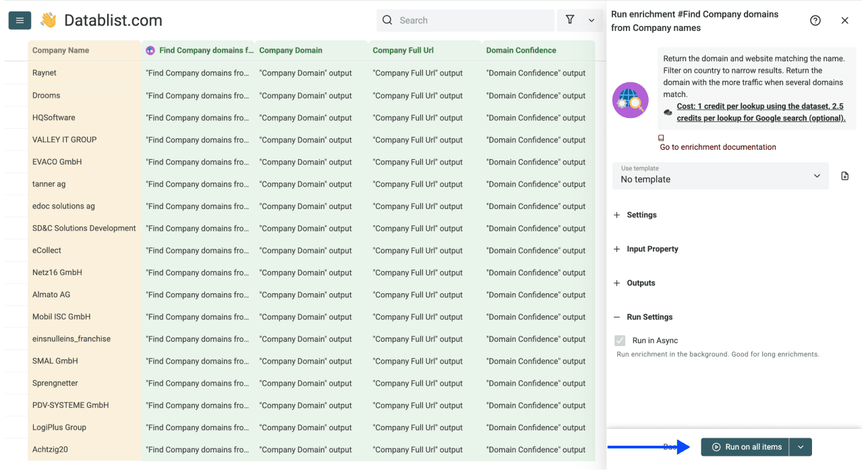
Task: Click the tanner ag cell
Action: 85,183
